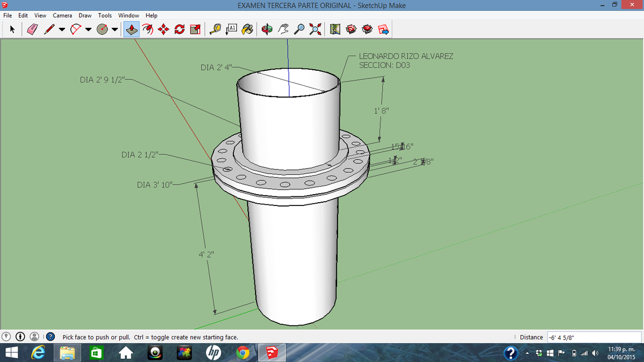Choose the Arc tool
644x362 pixels.
click(76, 29)
